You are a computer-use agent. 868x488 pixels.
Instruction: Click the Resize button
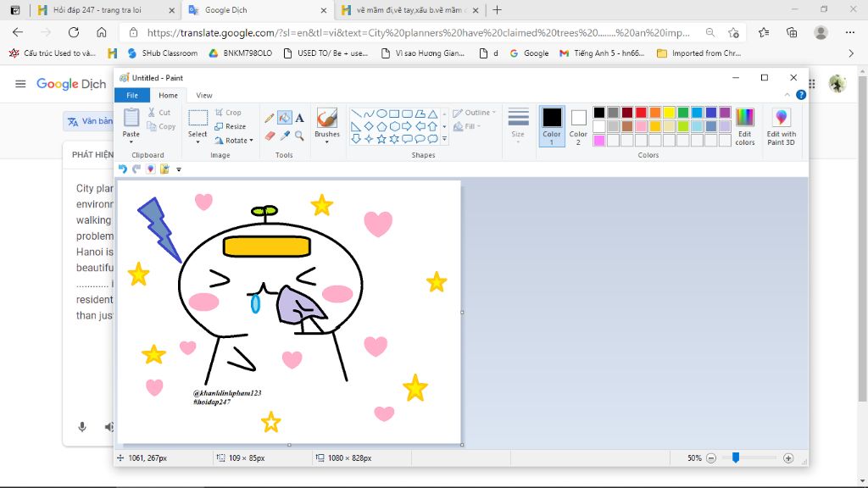(x=231, y=127)
